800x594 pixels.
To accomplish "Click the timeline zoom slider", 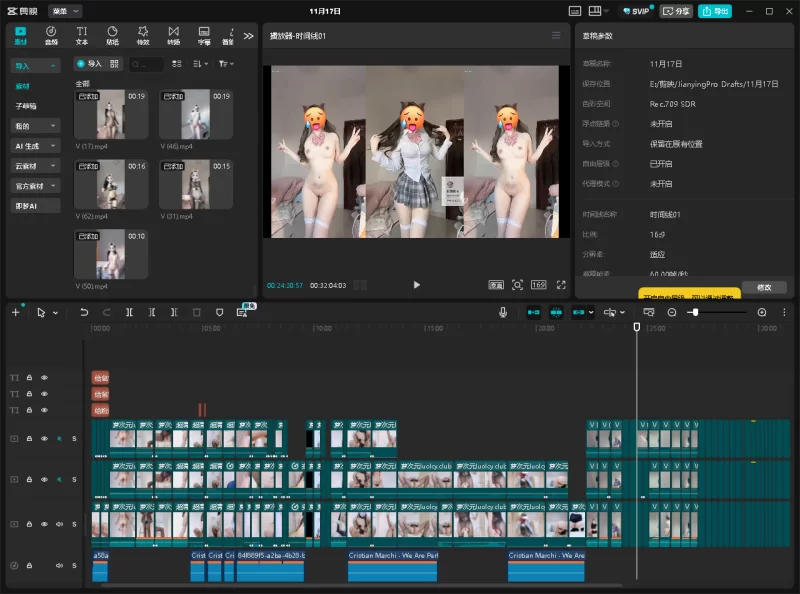I will click(694, 312).
